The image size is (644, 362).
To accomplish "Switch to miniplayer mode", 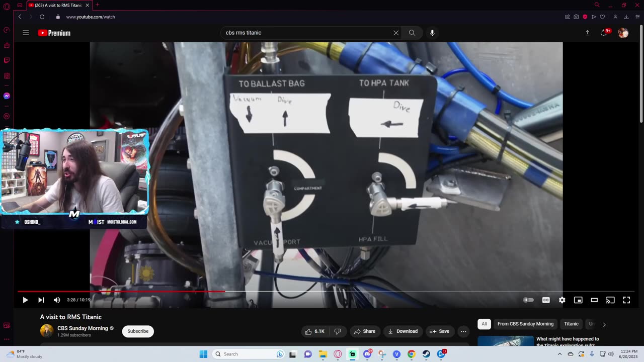I will point(578,300).
